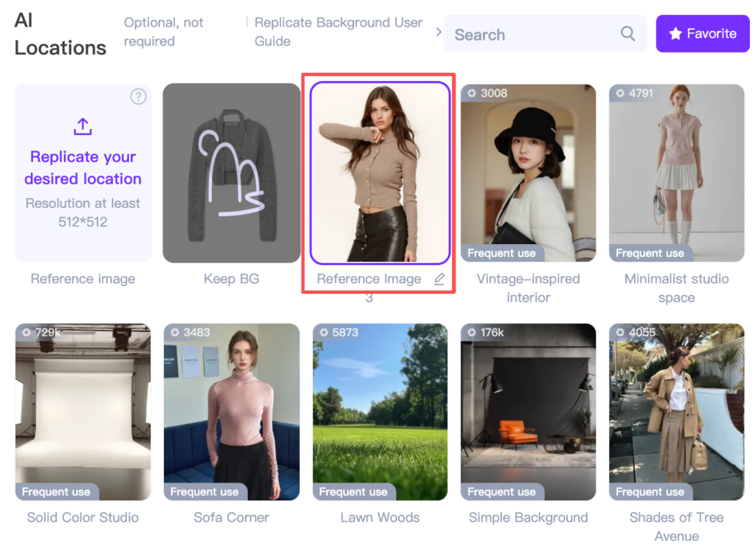Choose the Vintage-inspired interior location
Viewport: 756px width, 549px height.
[x=528, y=173]
